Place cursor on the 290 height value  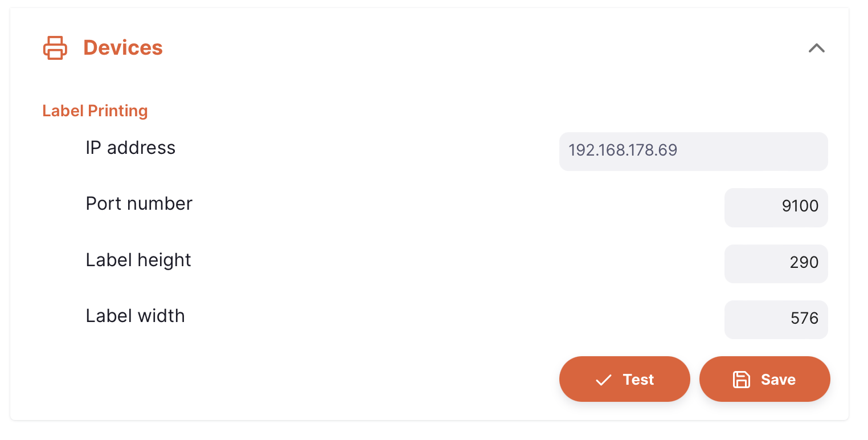804,263
